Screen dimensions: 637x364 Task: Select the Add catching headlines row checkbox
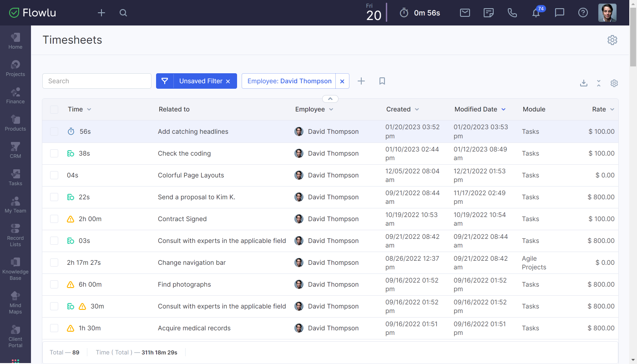[x=54, y=131]
